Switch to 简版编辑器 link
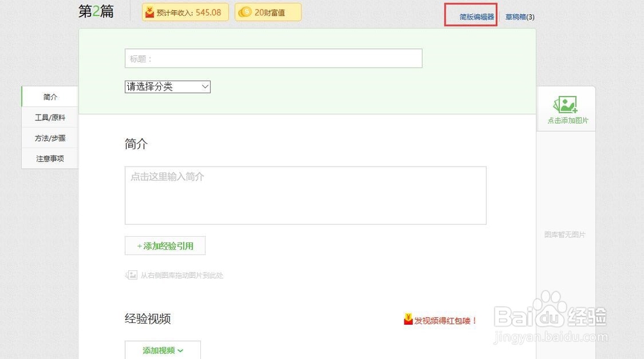 click(x=477, y=17)
